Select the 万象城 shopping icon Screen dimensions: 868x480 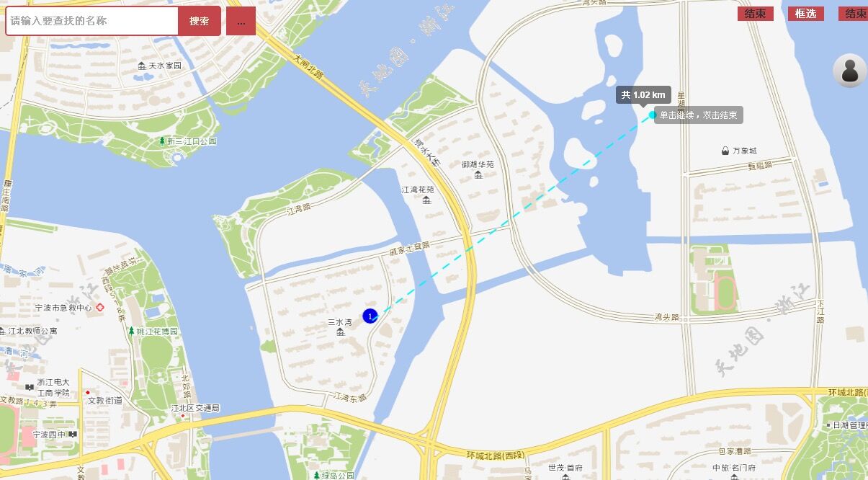725,151
